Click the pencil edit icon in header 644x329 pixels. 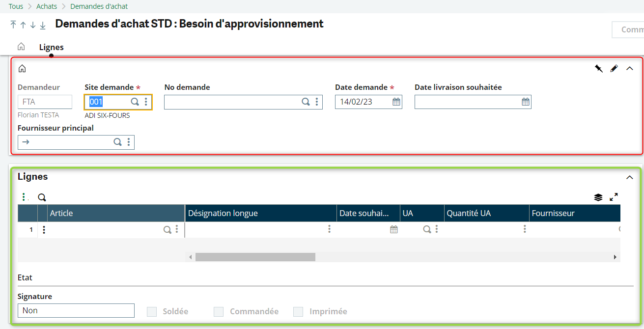click(x=614, y=69)
